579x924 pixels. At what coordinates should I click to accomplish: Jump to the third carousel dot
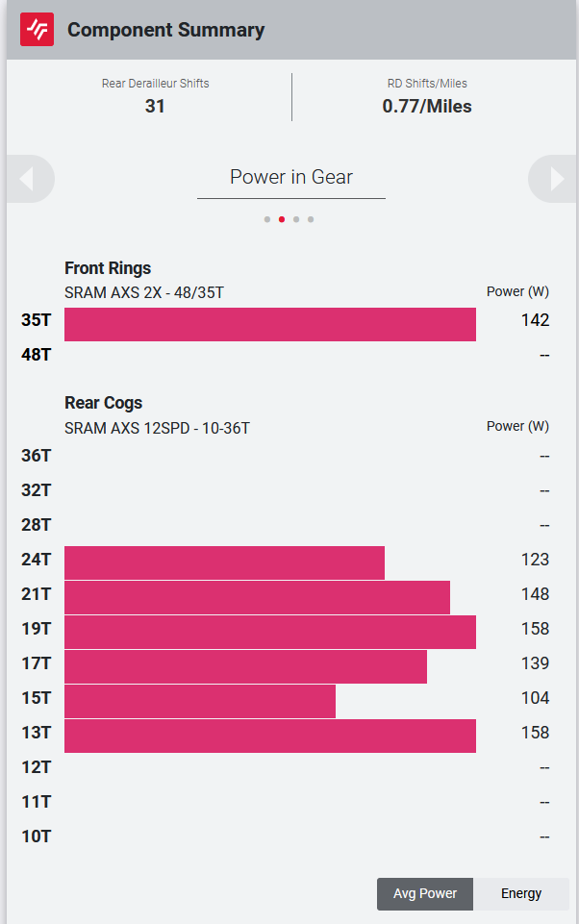click(296, 219)
